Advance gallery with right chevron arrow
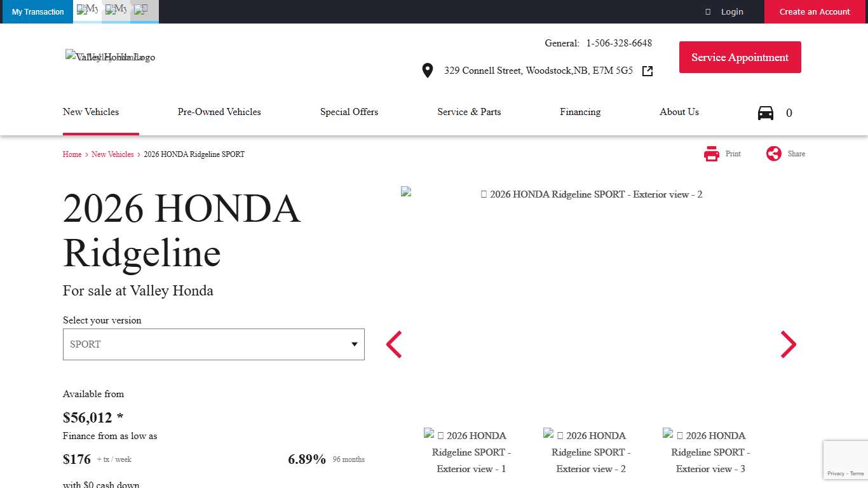 788,344
